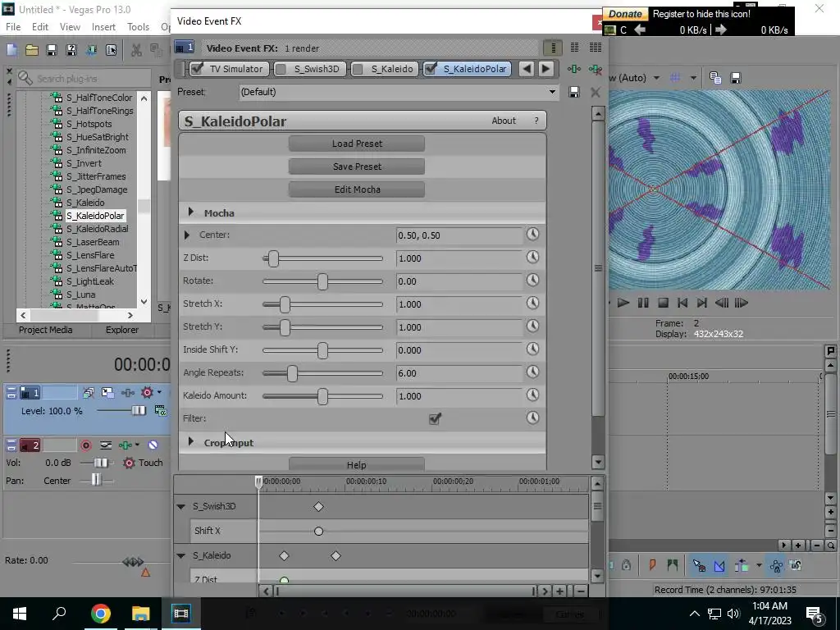Expand the Mocha section
The height and width of the screenshot is (630, 840).
(x=190, y=212)
